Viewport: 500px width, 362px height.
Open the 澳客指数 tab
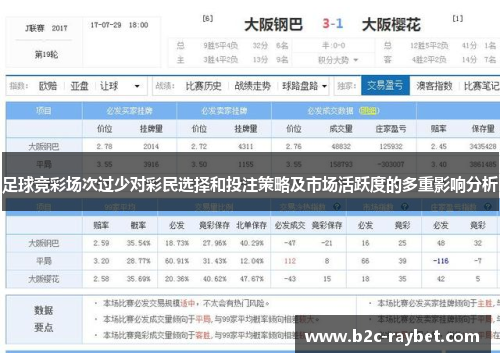pyautogui.click(x=434, y=86)
